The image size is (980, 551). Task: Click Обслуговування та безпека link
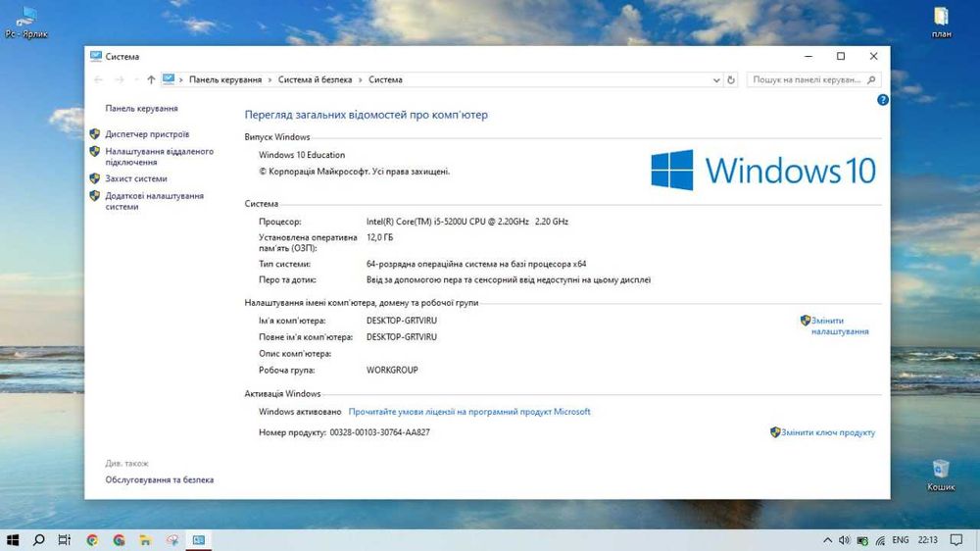(x=160, y=479)
